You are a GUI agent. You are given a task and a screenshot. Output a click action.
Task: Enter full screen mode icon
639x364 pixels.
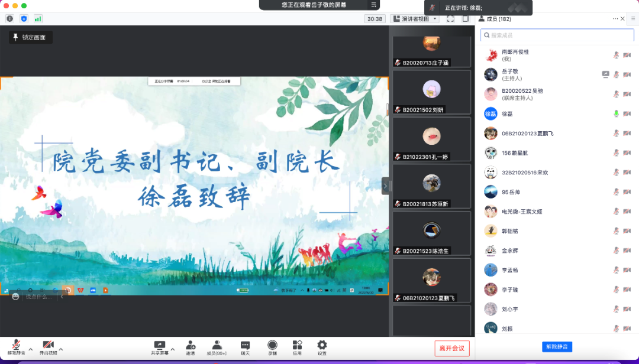click(450, 19)
